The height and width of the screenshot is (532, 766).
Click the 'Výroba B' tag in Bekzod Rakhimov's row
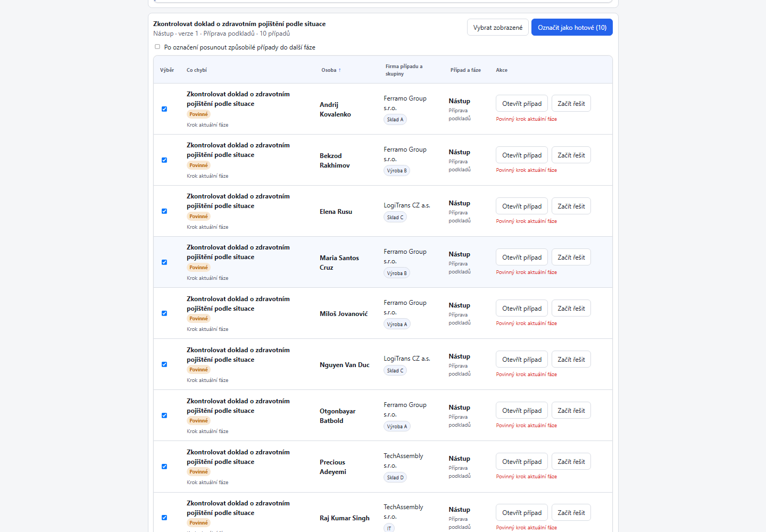[x=397, y=171]
